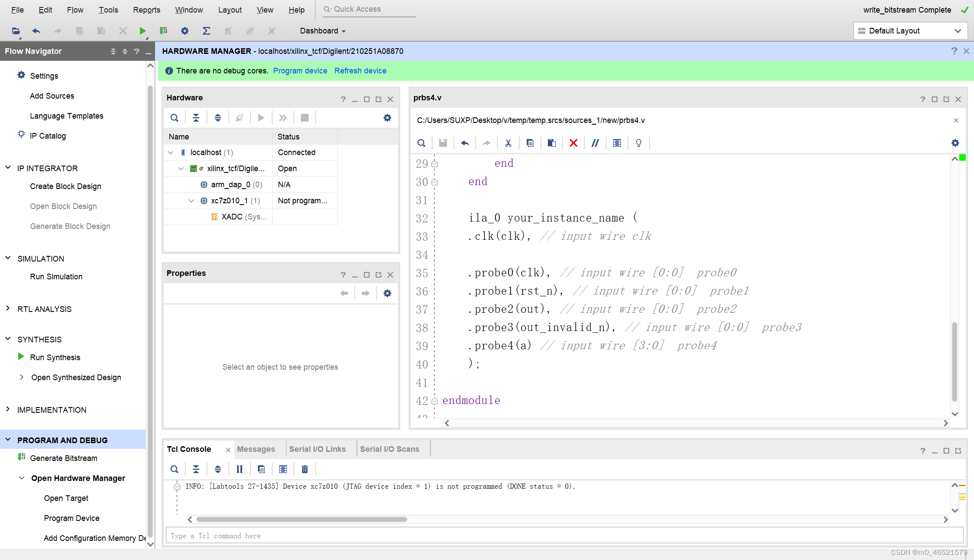Click Refresh device link

click(360, 71)
